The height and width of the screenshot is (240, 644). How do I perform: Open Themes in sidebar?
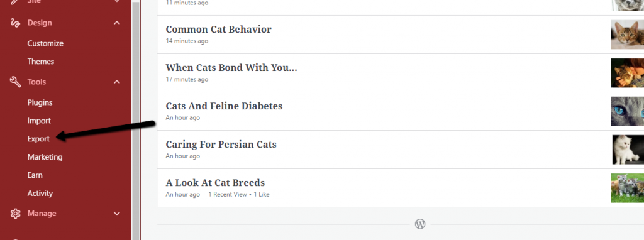[41, 62]
